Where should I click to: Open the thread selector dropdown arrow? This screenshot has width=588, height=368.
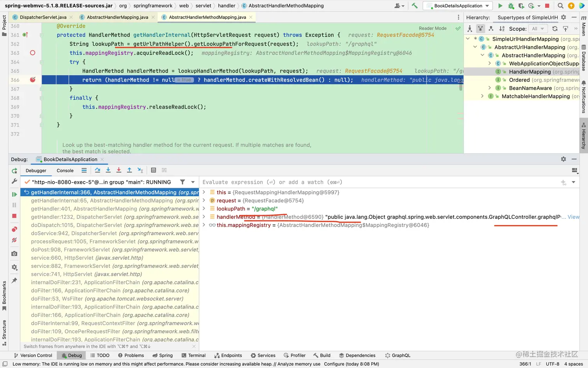coord(193,182)
